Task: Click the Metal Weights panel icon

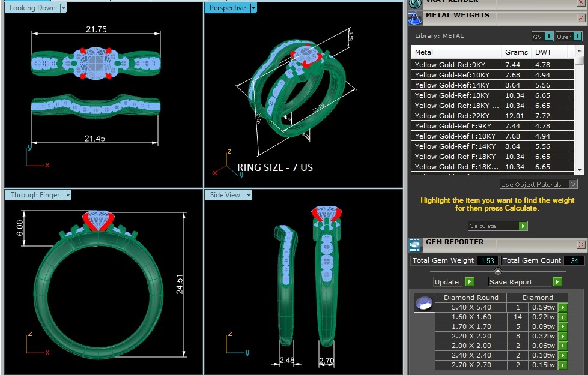Action: tap(415, 19)
